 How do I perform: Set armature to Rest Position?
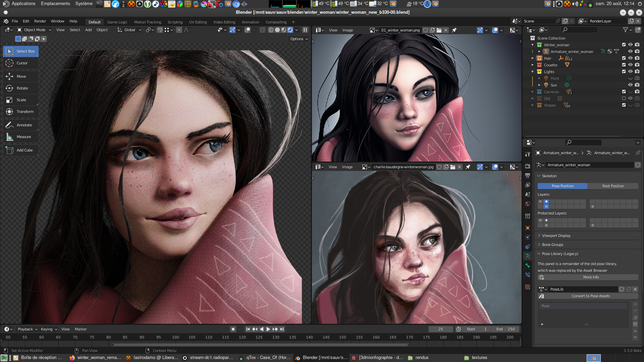(x=613, y=186)
